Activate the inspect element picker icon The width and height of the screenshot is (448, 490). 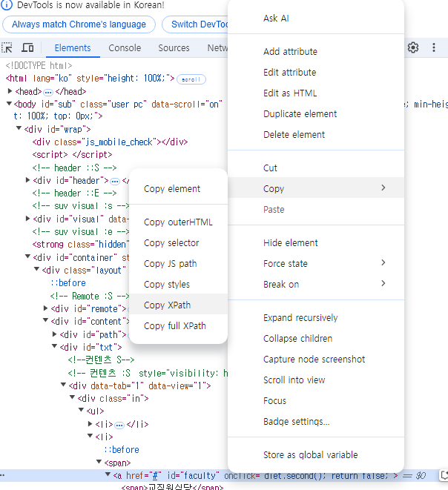point(7,47)
